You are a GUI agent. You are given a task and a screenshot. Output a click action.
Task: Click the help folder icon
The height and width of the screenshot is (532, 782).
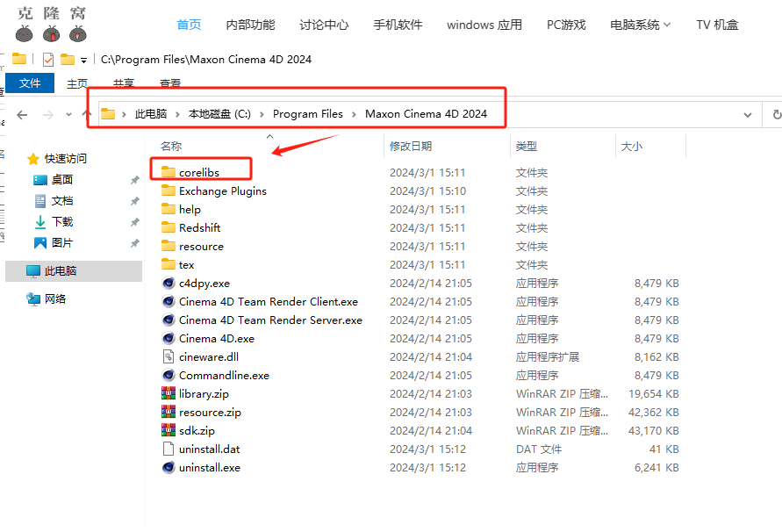(x=169, y=209)
